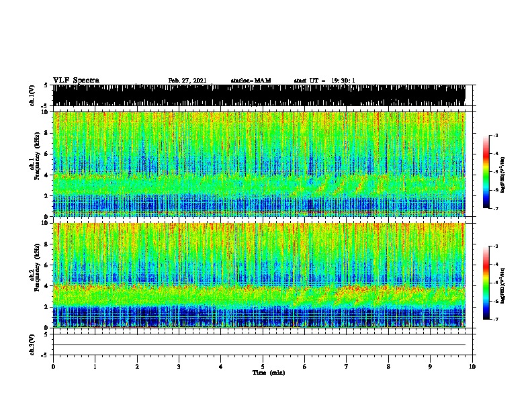This screenshot has width=532, height=411.
Task: Click the ch.1(V) axis label
Action: (32, 95)
